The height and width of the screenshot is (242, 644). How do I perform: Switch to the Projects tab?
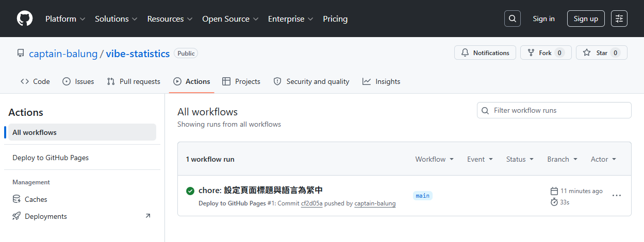pos(241,81)
